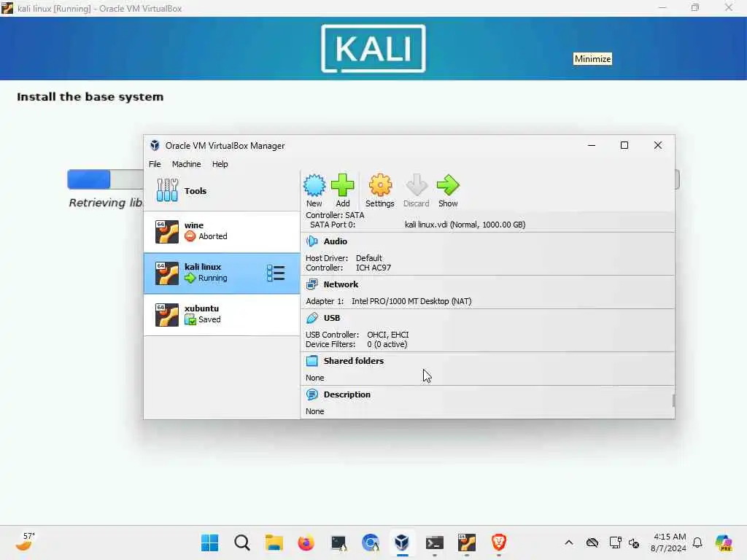This screenshot has width=747, height=560.
Task: Open the USB section header
Action: [x=332, y=318]
